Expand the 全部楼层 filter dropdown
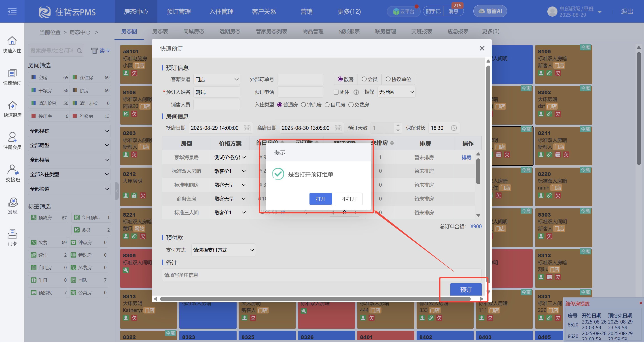Image resolution: width=644 pixels, height=343 pixels. click(69, 160)
